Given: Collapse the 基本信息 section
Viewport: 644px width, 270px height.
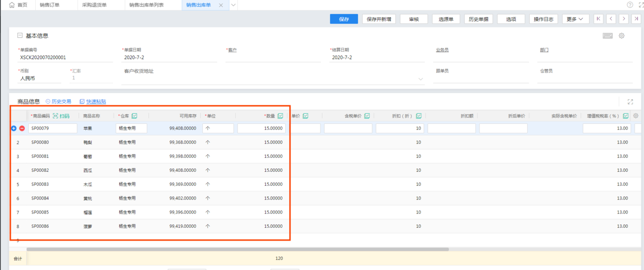Looking at the screenshot, I should coord(20,36).
